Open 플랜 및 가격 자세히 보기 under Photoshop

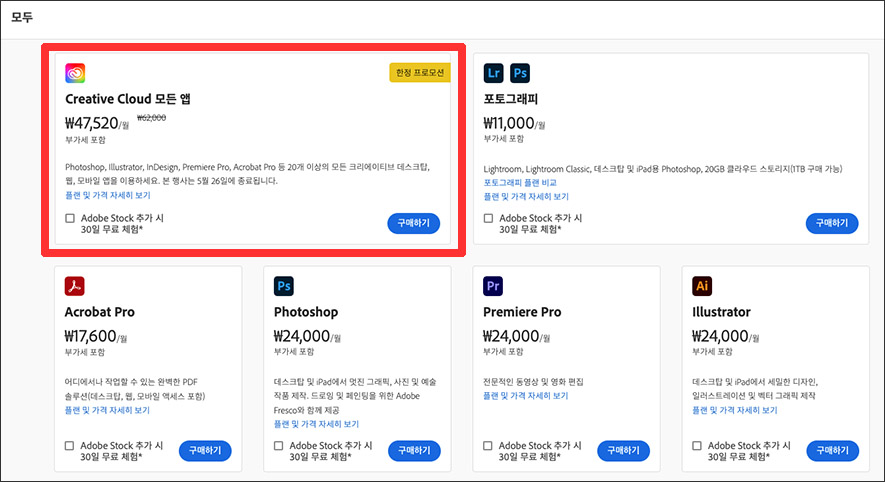(x=316, y=424)
